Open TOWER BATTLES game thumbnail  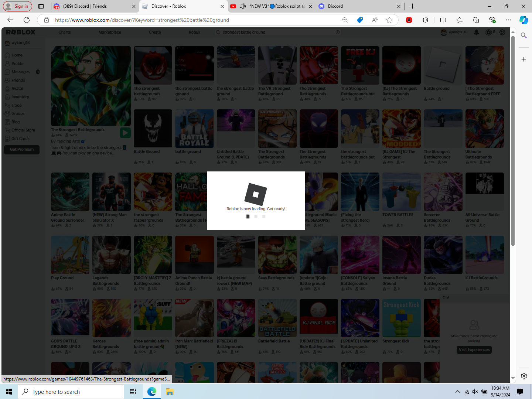402,192
